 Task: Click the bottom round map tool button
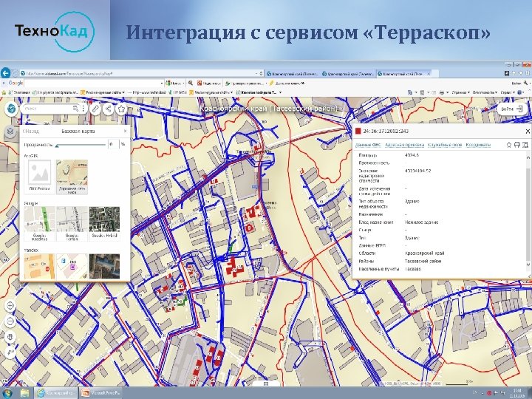10,352
